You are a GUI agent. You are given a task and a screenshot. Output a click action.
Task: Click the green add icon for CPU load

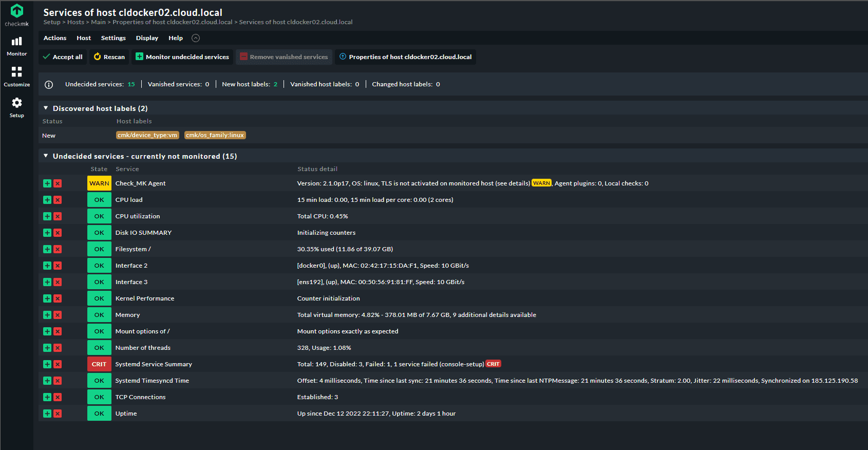coord(47,200)
